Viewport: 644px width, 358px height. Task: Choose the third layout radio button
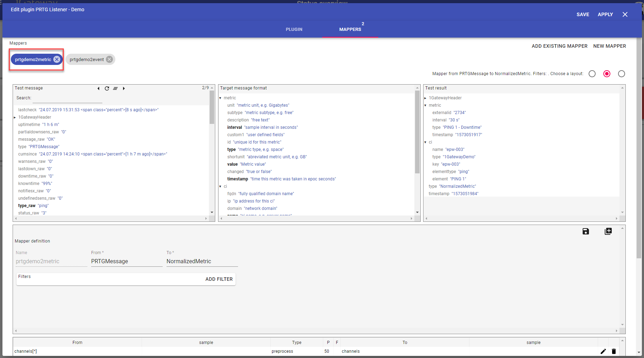[622, 74]
